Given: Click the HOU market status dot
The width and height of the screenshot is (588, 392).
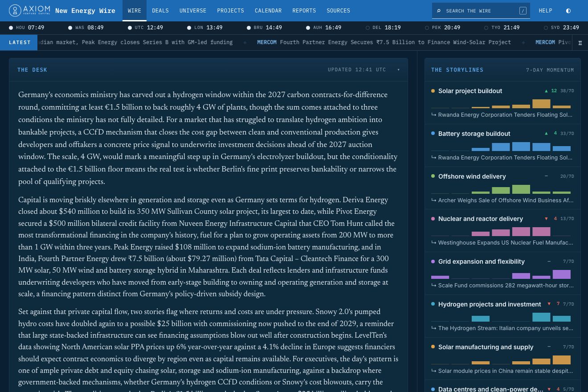Looking at the screenshot, I should (x=11, y=28).
